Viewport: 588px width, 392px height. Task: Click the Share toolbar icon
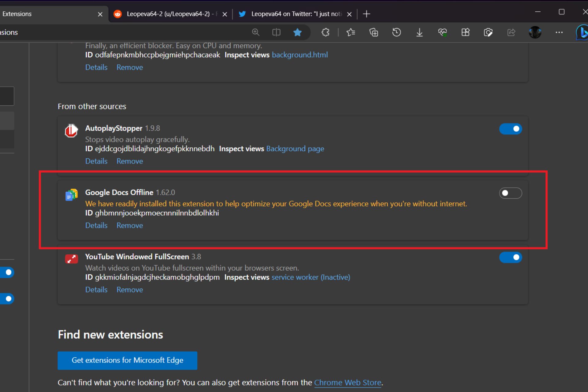[x=511, y=32]
